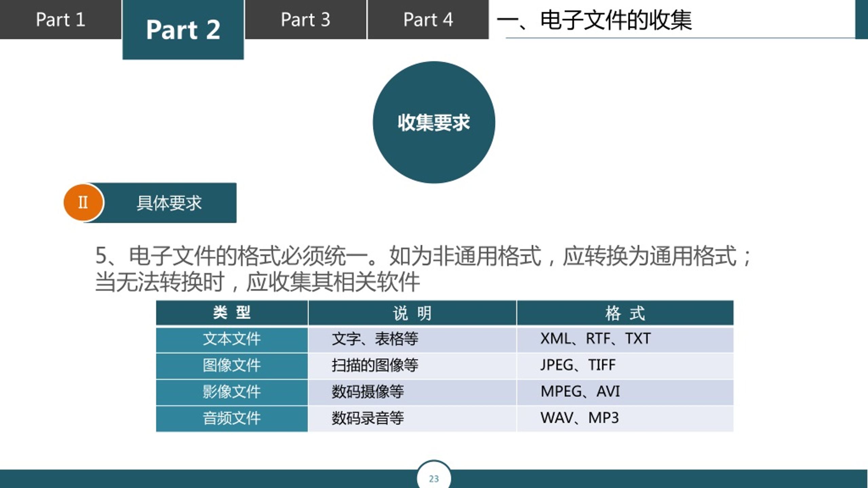
Task: Select the 文本文件 row cell
Action: (x=232, y=339)
